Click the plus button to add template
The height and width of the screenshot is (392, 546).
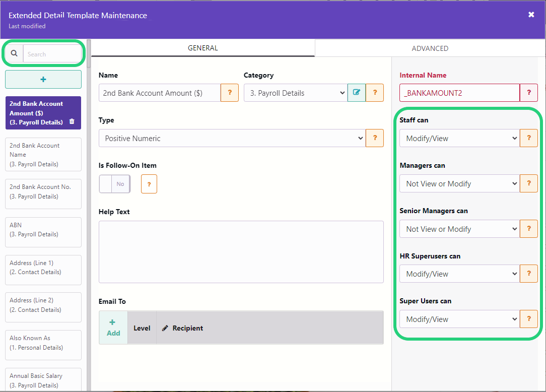point(43,80)
